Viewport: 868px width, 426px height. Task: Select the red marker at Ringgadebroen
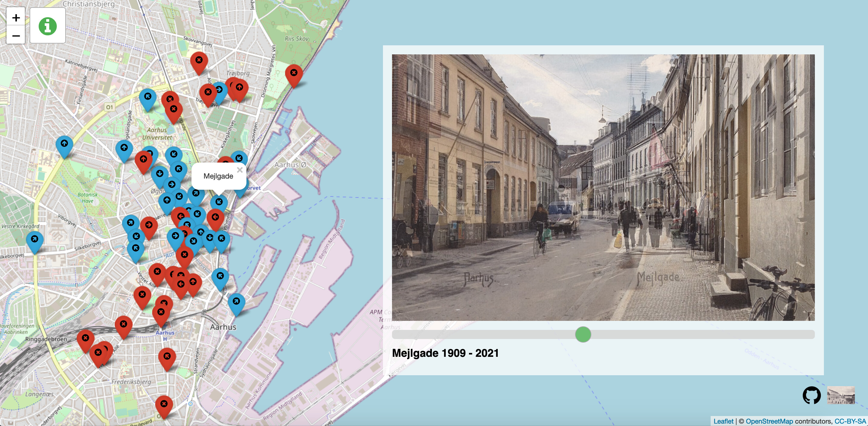[85, 341]
